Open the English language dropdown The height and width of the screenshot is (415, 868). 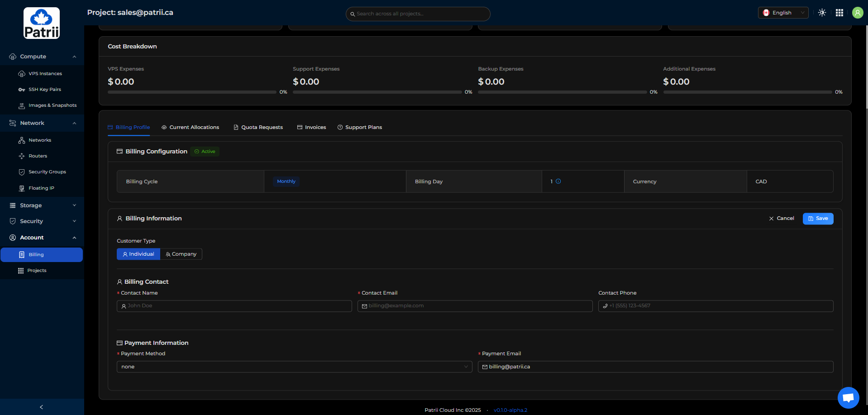(783, 13)
